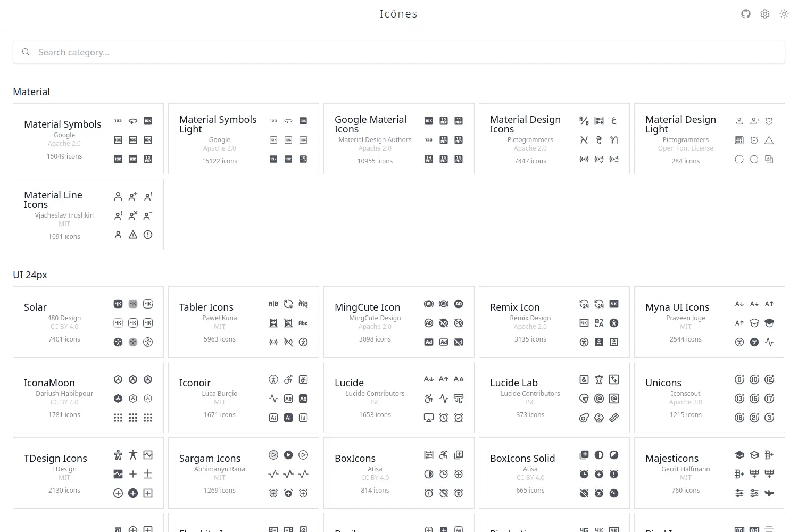
Task: Click the Paweł Kuna author text
Action: pos(220,318)
